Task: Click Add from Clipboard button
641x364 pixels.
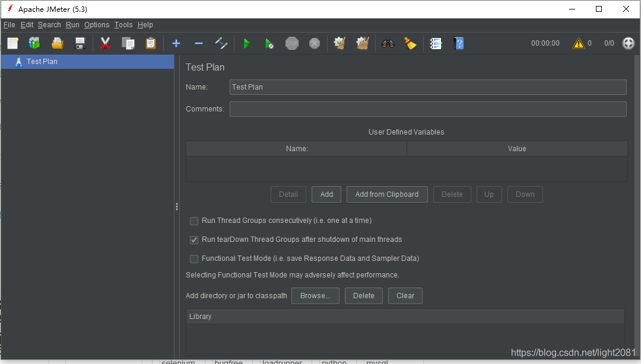Action: coord(387,194)
